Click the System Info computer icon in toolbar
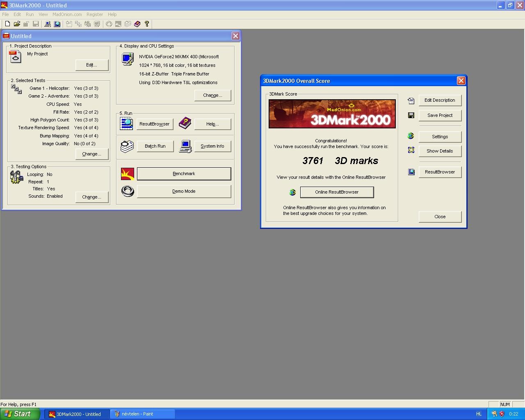Screen dimensions: 525x420 pos(48,24)
